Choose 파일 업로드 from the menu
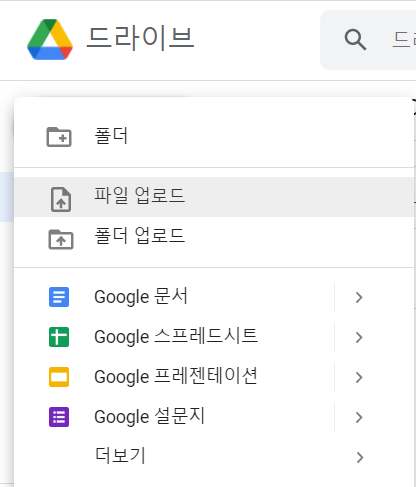The height and width of the screenshot is (487, 416). [214, 197]
